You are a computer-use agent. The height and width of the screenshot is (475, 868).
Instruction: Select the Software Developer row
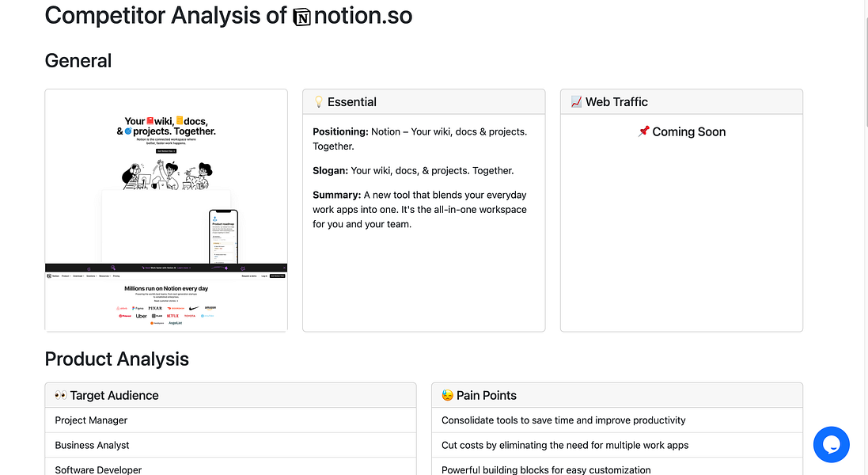coord(231,467)
